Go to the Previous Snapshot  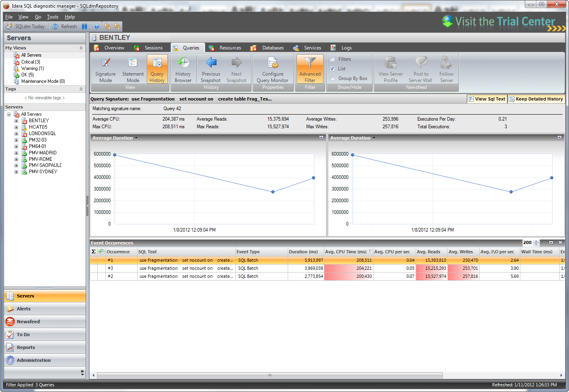point(210,69)
